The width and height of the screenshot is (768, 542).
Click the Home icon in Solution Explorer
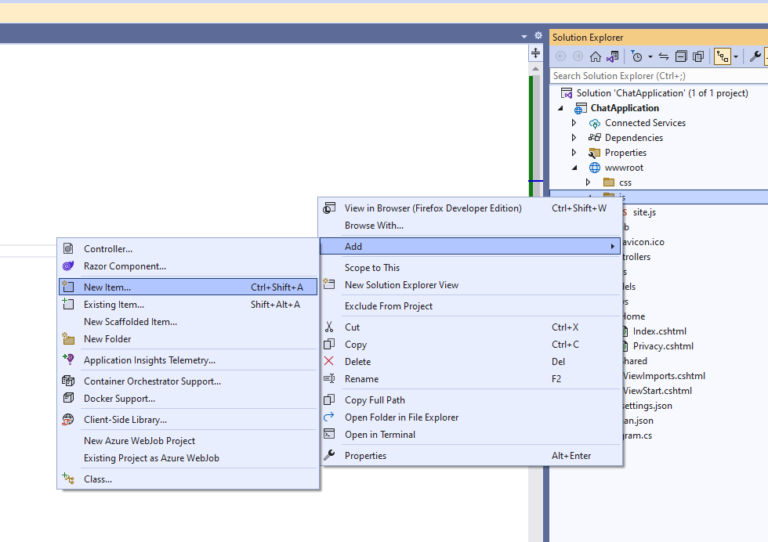coord(595,57)
